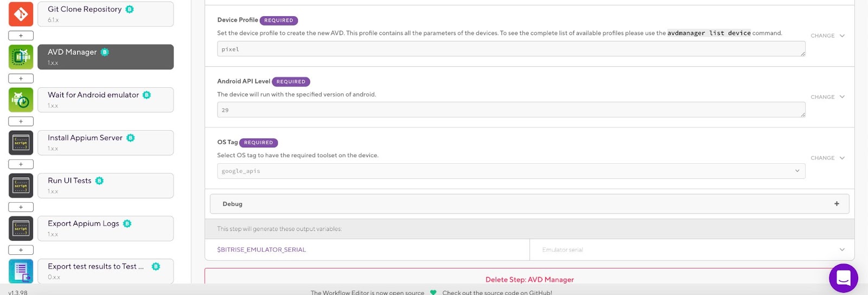Click verified badge next to Export Appium Logs
Screen dimensions: 868x295
(x=127, y=223)
